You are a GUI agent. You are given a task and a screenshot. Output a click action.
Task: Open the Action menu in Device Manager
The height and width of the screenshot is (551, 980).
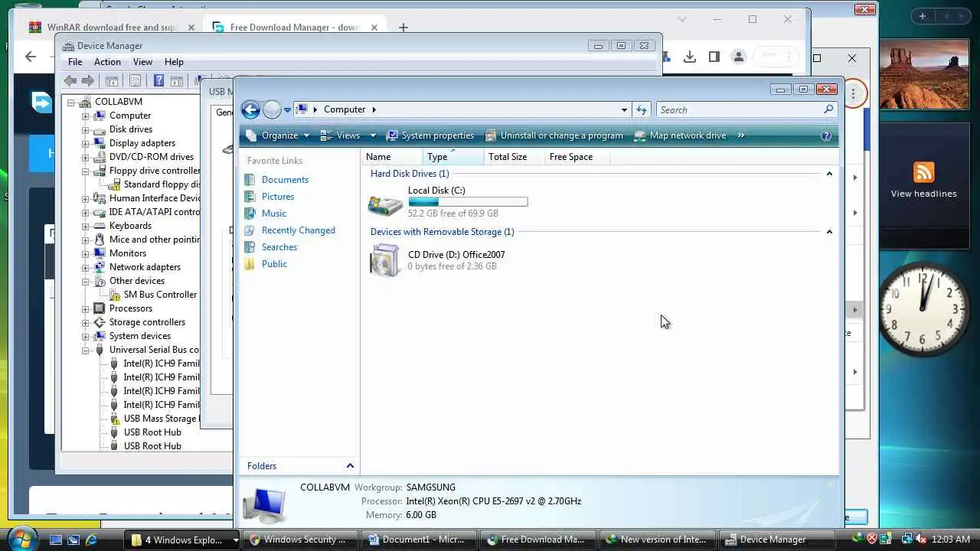point(107,62)
